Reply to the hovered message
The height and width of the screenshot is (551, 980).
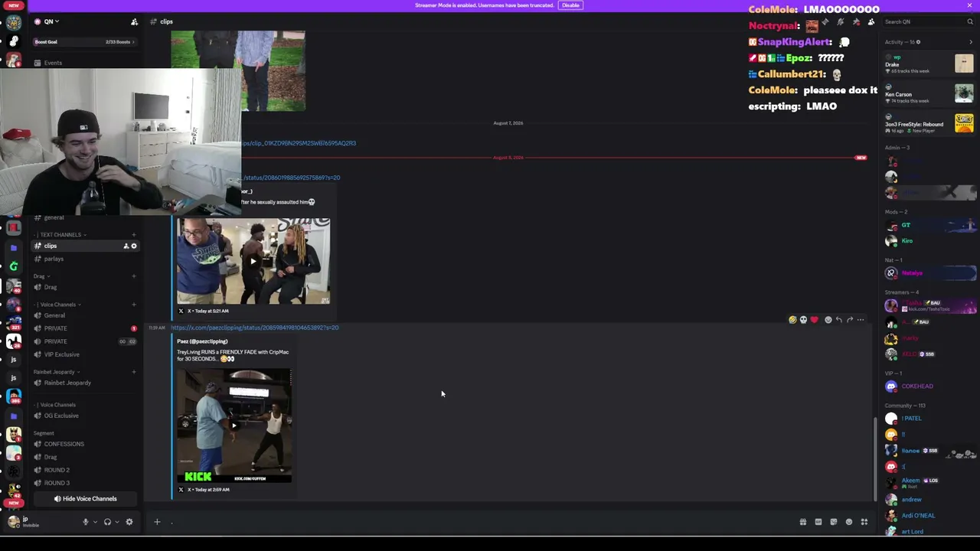point(838,320)
